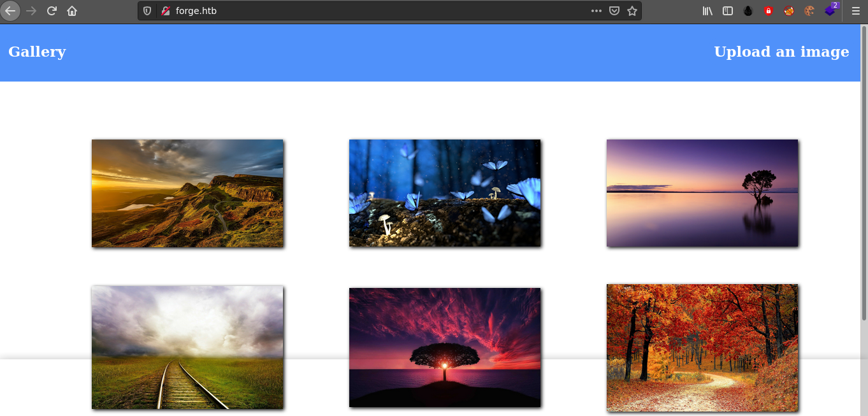The width and height of the screenshot is (868, 416).
Task: Open the purple stacked-layers extension with badge
Action: click(830, 11)
